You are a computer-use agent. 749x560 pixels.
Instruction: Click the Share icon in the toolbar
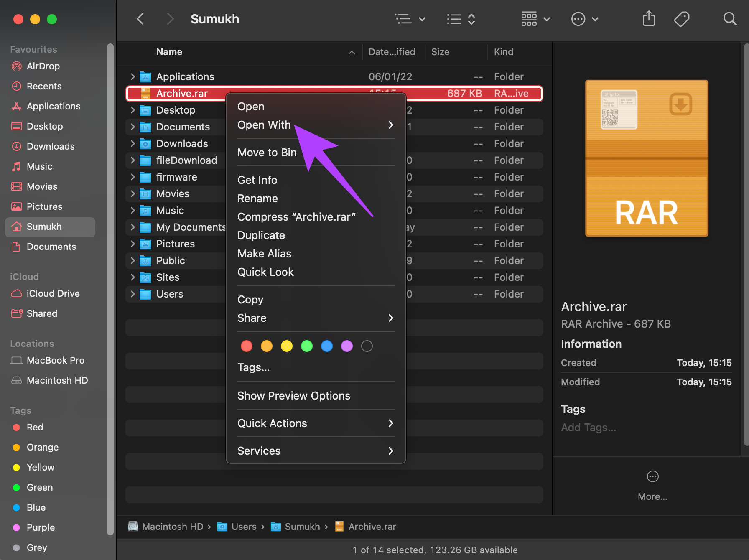click(649, 19)
